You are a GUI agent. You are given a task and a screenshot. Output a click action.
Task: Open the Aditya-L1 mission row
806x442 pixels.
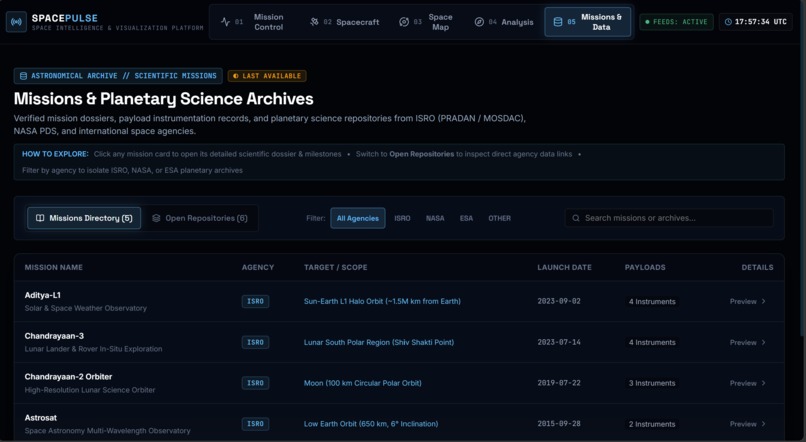(399, 302)
